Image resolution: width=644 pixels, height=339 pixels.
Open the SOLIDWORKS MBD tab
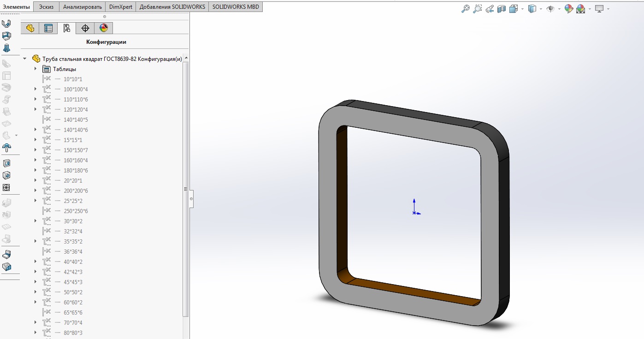[236, 6]
